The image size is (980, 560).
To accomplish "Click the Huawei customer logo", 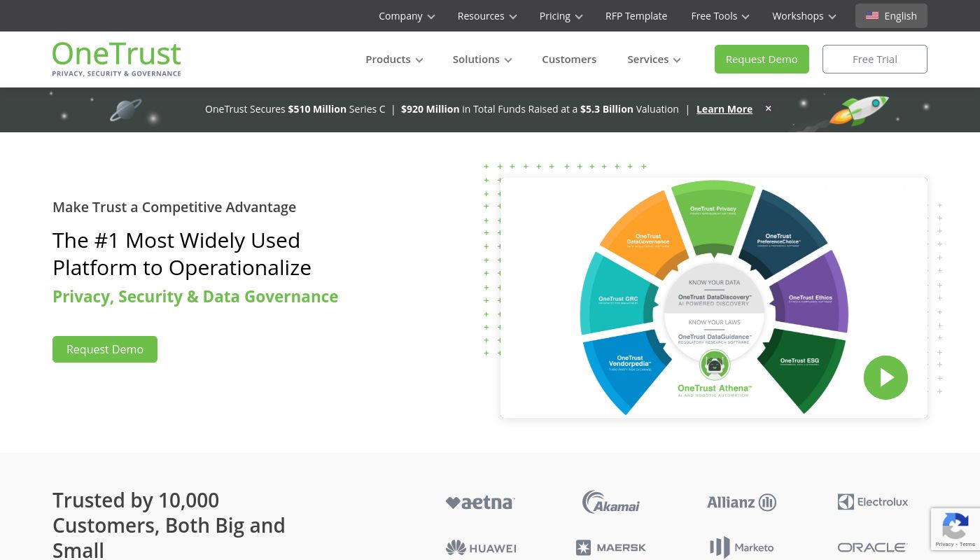I will pos(480,547).
